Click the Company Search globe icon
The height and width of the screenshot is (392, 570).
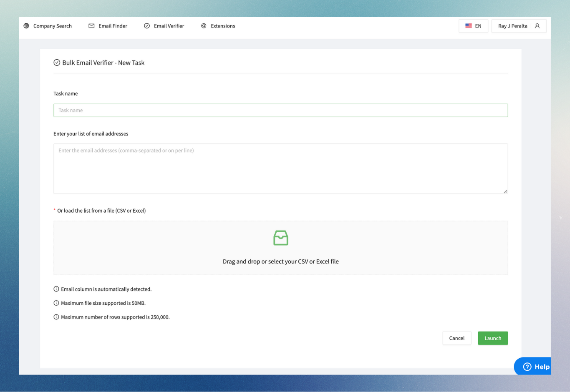[26, 26]
